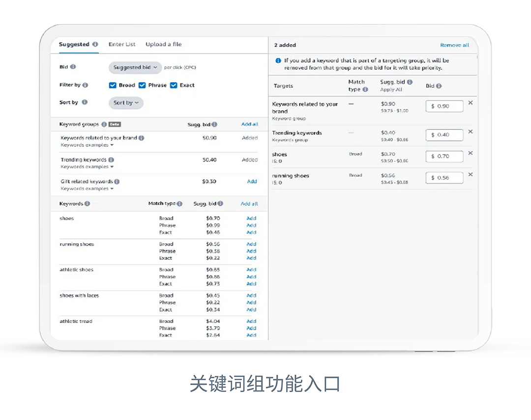The image size is (531, 420).
Task: Click info icon next to Gift related keywords
Action: (117, 181)
